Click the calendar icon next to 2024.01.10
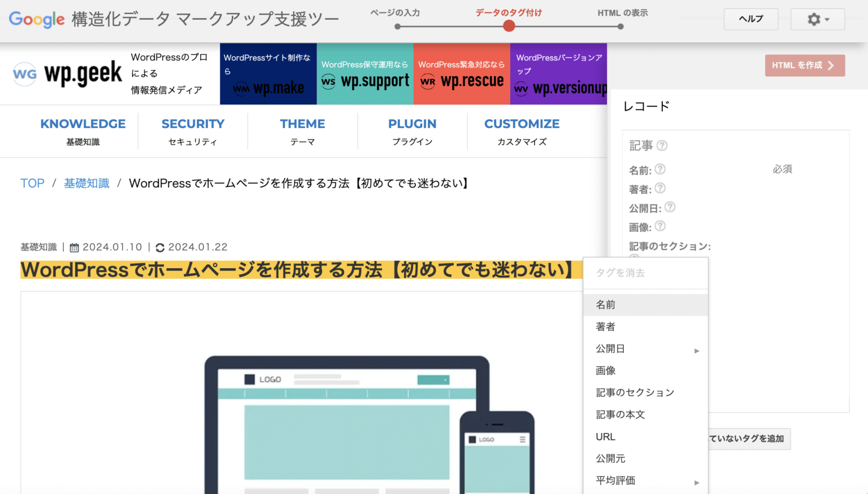The image size is (868, 494). (74, 247)
